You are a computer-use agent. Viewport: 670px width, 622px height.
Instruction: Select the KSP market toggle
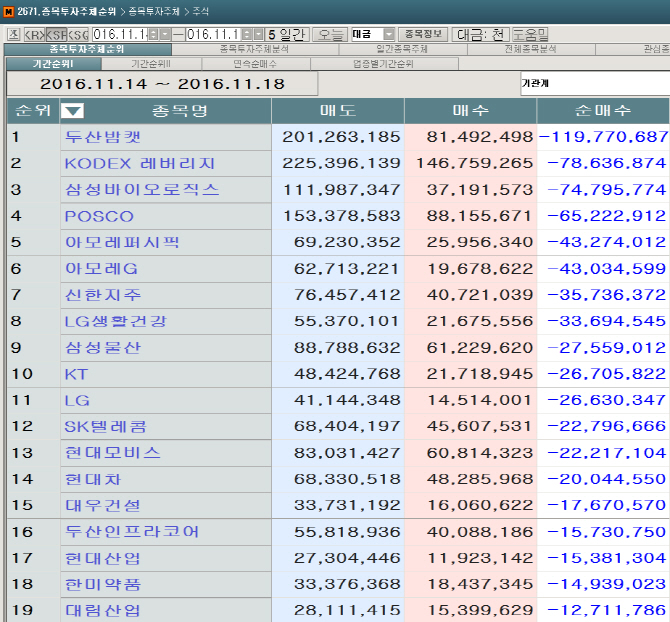click(x=56, y=34)
